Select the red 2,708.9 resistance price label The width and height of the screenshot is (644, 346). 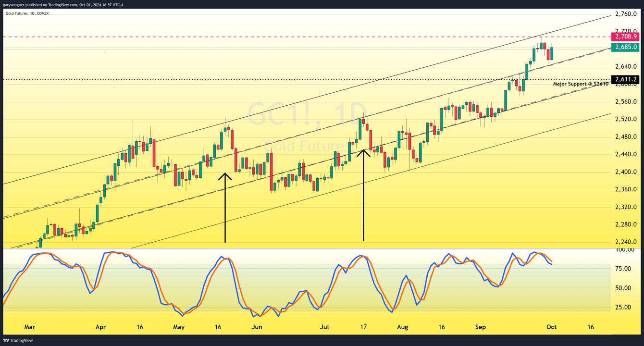pyautogui.click(x=625, y=37)
